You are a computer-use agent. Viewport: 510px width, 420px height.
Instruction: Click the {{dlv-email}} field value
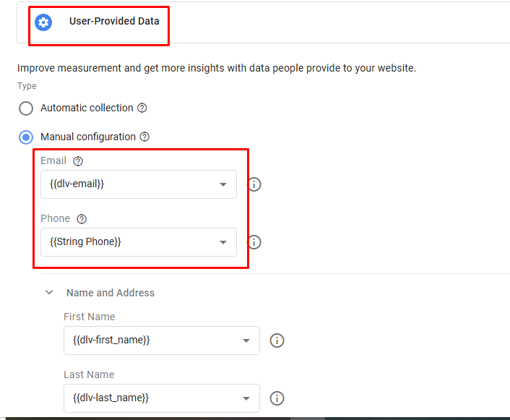tap(77, 184)
